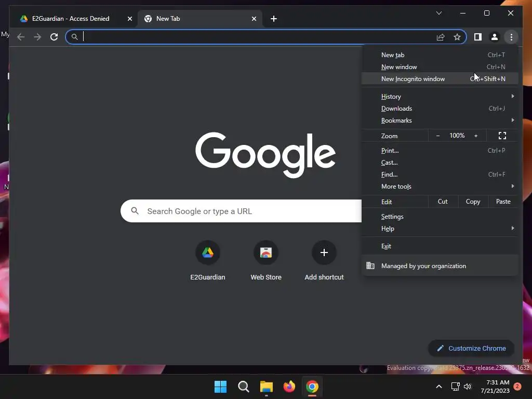Image resolution: width=532 pixels, height=399 pixels.
Task: Expand the More tools submenu
Action: point(440,187)
